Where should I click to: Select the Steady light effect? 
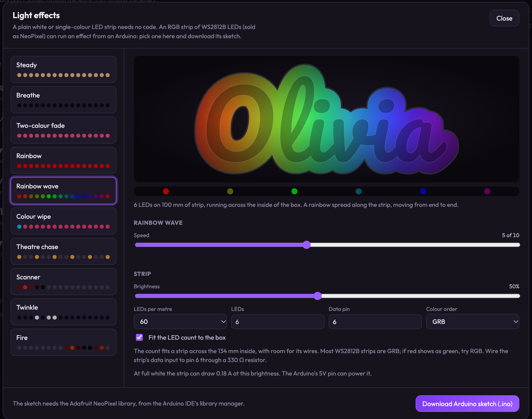point(63,70)
